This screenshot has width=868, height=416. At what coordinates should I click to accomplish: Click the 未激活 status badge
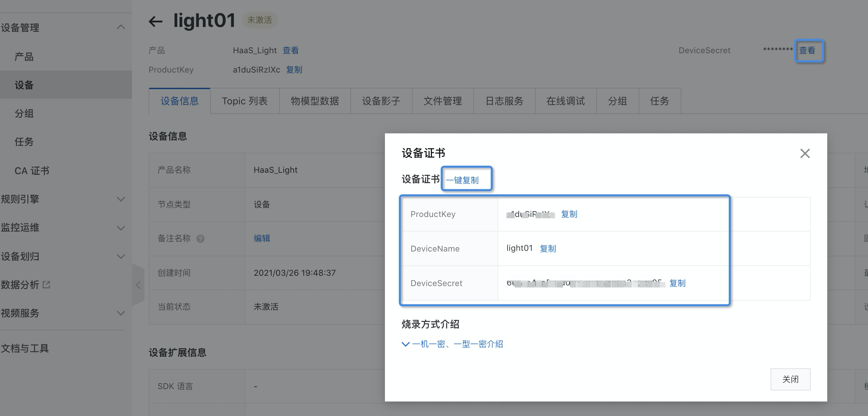260,20
